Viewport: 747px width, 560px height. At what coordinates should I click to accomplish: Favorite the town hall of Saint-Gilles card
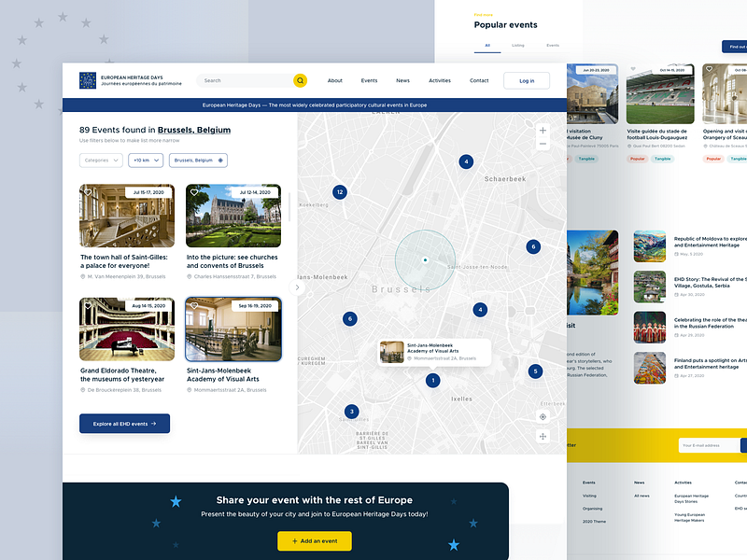pos(88,192)
